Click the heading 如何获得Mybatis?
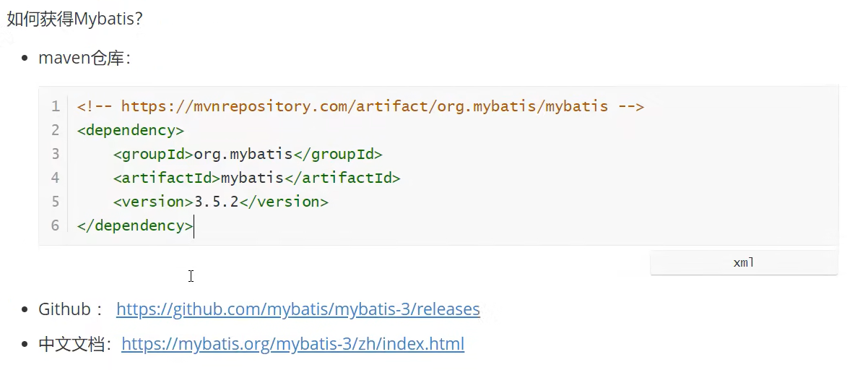Image resolution: width=868 pixels, height=370 pixels. 75,20
